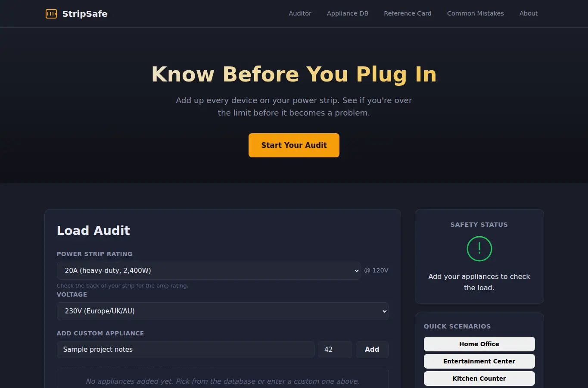The width and height of the screenshot is (588, 388).
Task: Click the StripSafe power strip logo icon
Action: point(51,14)
